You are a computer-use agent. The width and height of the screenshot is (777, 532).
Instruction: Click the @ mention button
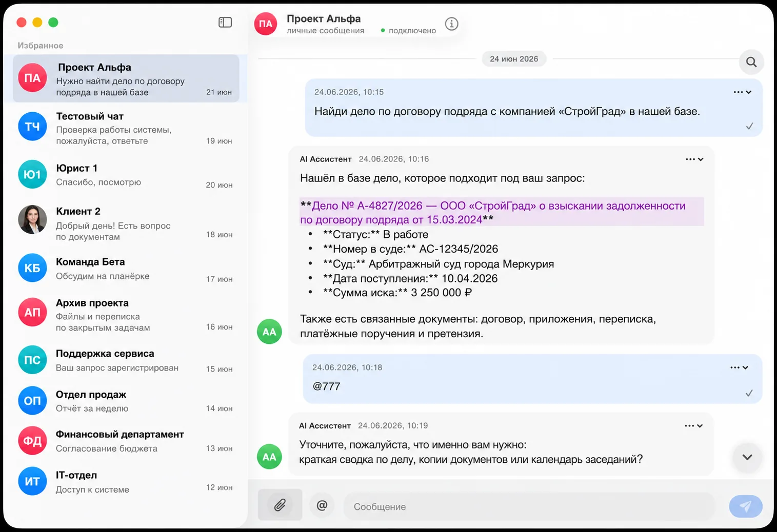(322, 505)
